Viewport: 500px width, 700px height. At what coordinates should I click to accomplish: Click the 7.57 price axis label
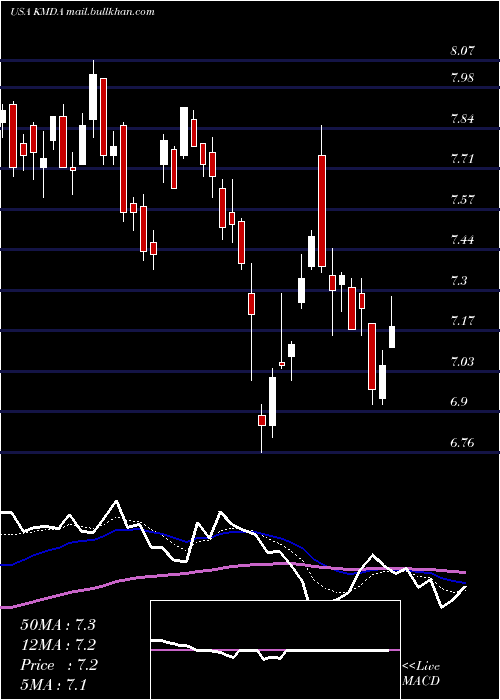click(x=462, y=199)
